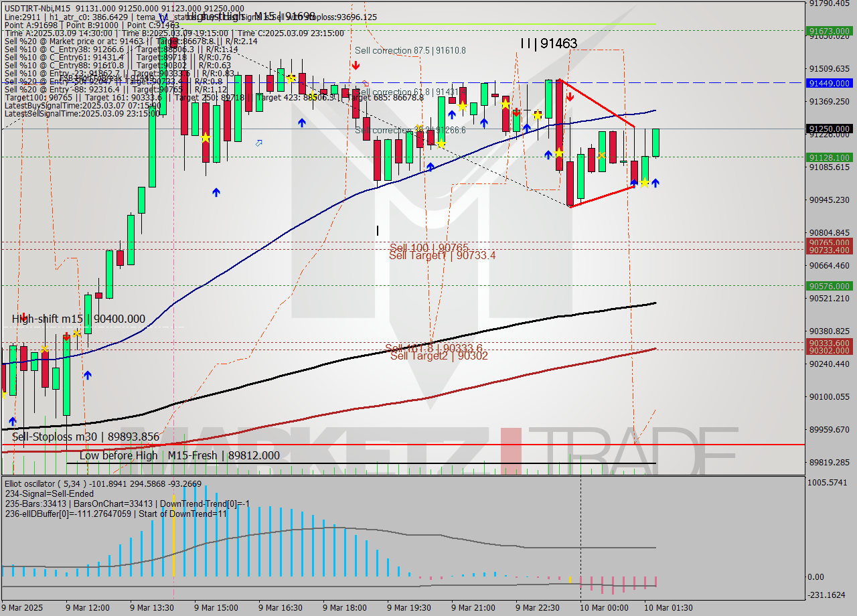This screenshot has width=857, height=616.
Task: Click the rightmost blue up-arrow buy signal
Action: click(655, 183)
